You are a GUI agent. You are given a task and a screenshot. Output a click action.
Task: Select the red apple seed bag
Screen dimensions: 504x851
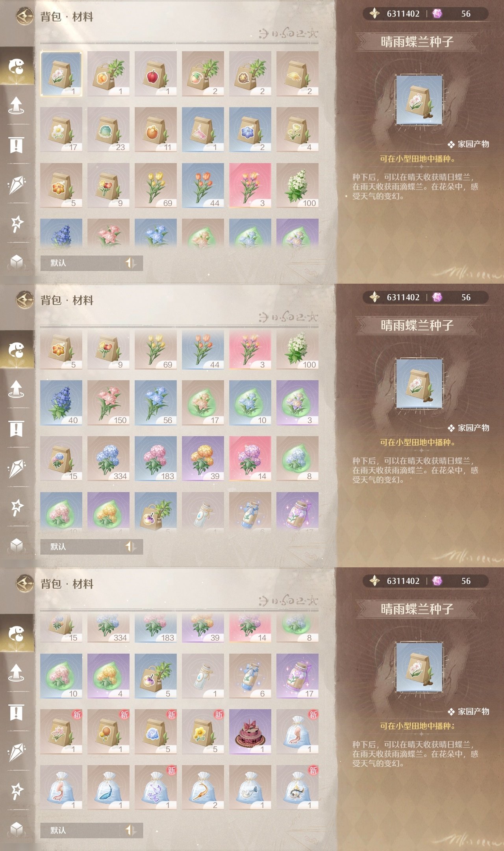tap(156, 74)
